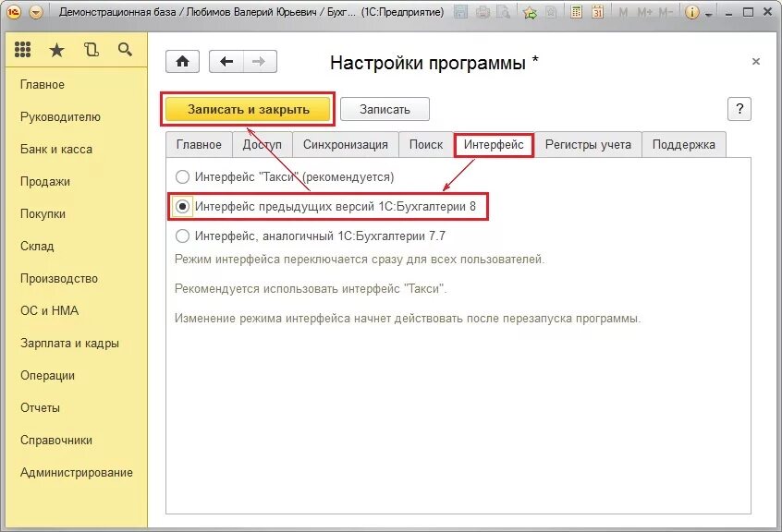Add to favorites star-arrow icon
The image size is (782, 532).
point(530,12)
